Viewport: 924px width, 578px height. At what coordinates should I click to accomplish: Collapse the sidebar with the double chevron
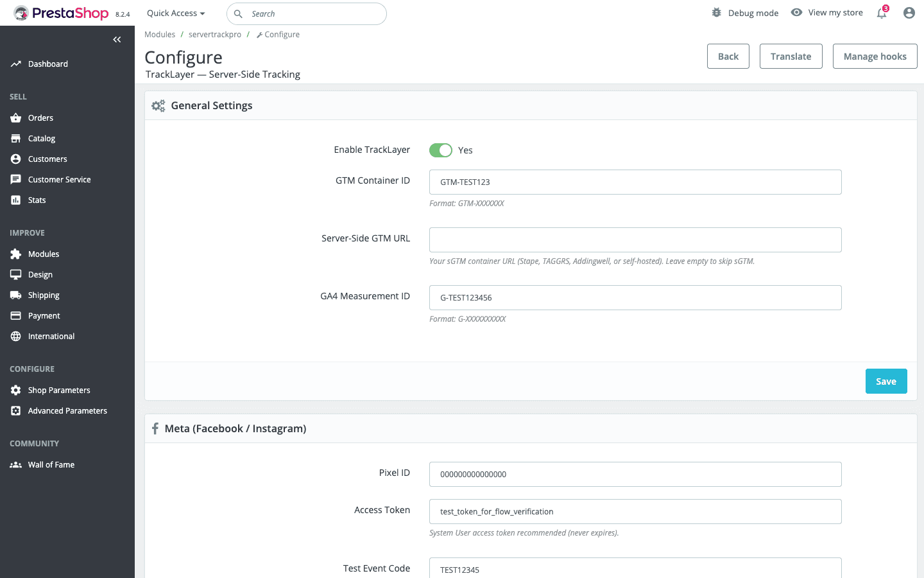[x=117, y=39]
